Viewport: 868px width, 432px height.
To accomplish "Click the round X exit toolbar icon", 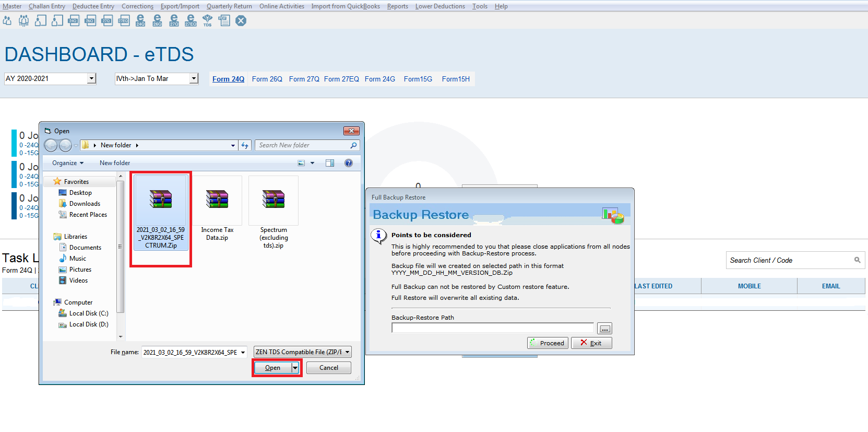I will (241, 21).
